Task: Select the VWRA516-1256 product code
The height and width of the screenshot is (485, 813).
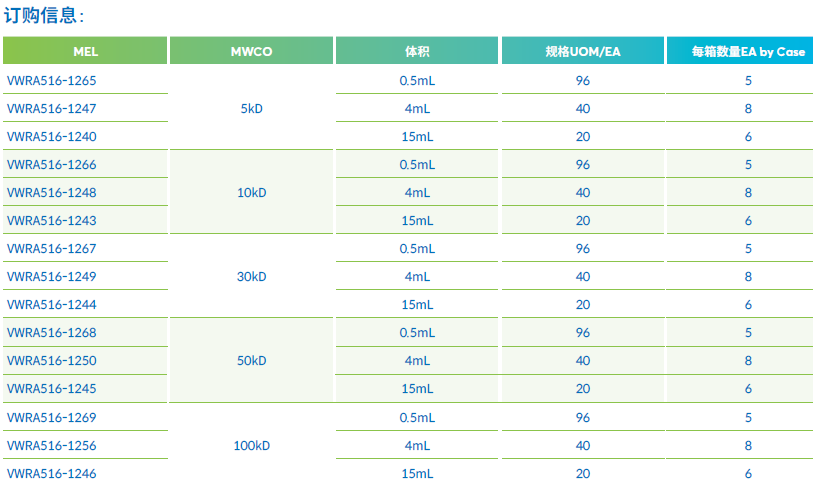Action: pos(51,445)
